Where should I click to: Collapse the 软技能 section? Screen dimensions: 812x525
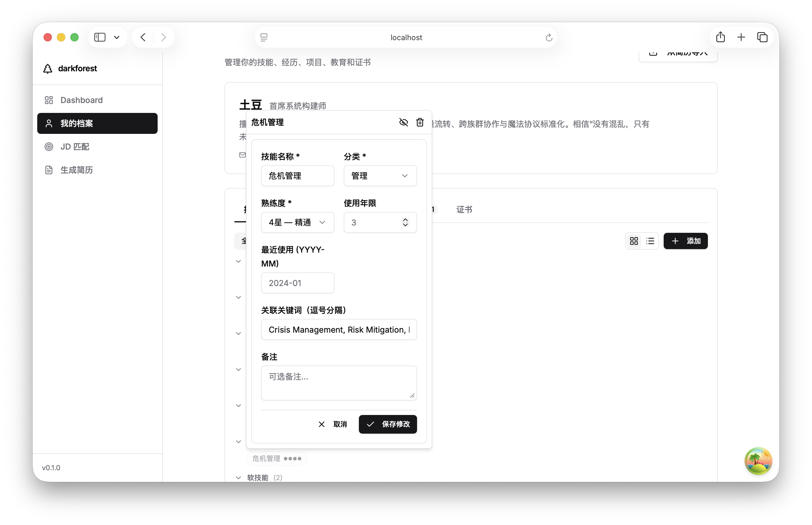(238, 477)
